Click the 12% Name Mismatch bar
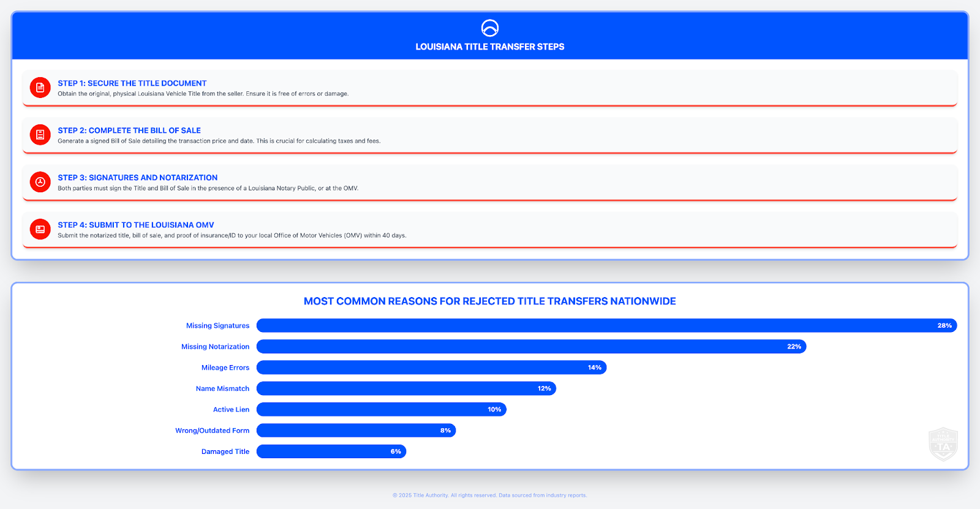Image resolution: width=980 pixels, height=509 pixels. coord(406,388)
